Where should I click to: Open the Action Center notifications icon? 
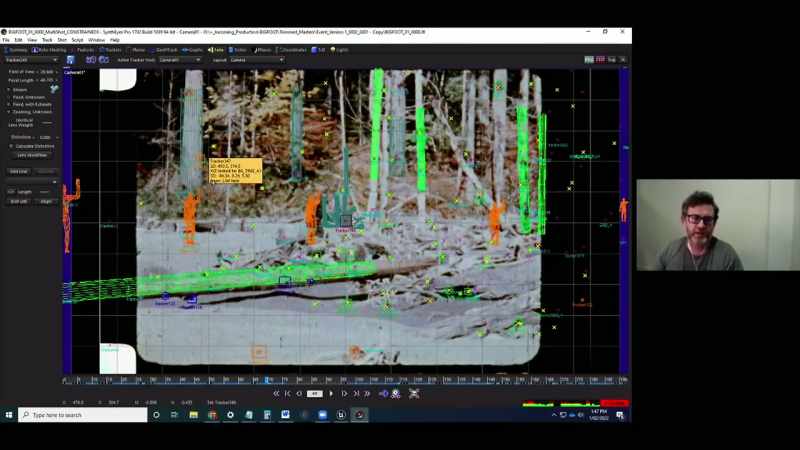620,415
